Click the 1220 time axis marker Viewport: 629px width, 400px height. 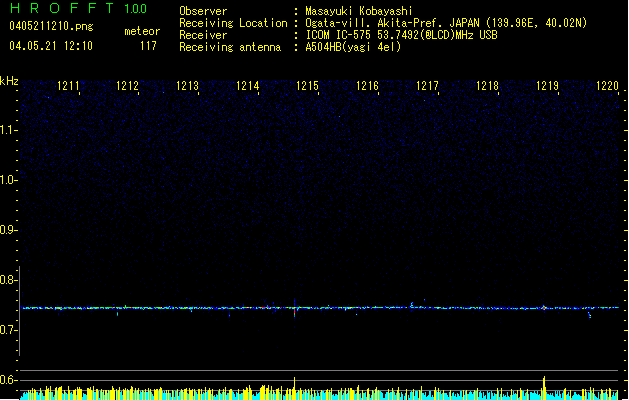tap(607, 86)
